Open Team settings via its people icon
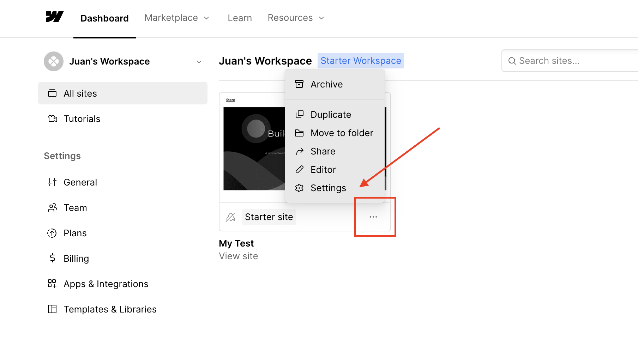This screenshot has width=638, height=364. coord(52,207)
